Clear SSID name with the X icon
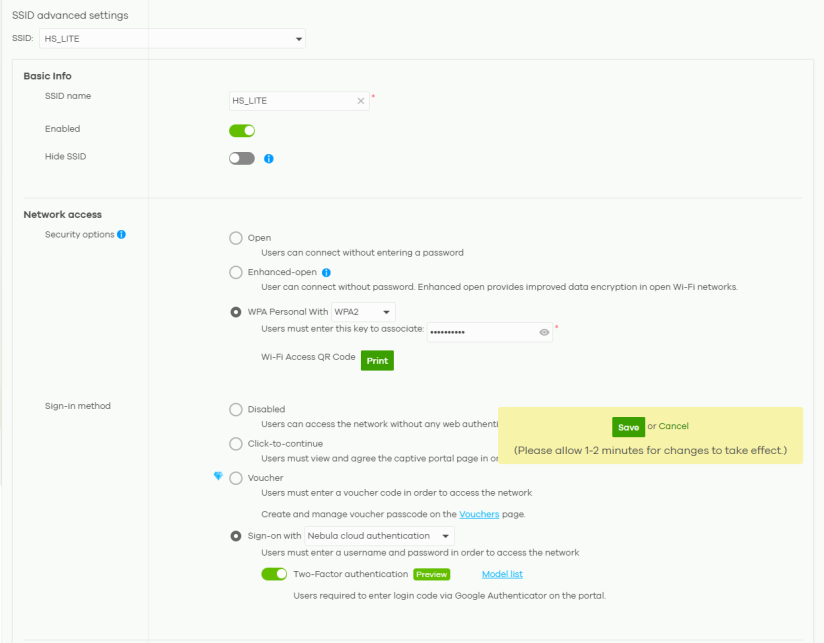 pos(361,101)
